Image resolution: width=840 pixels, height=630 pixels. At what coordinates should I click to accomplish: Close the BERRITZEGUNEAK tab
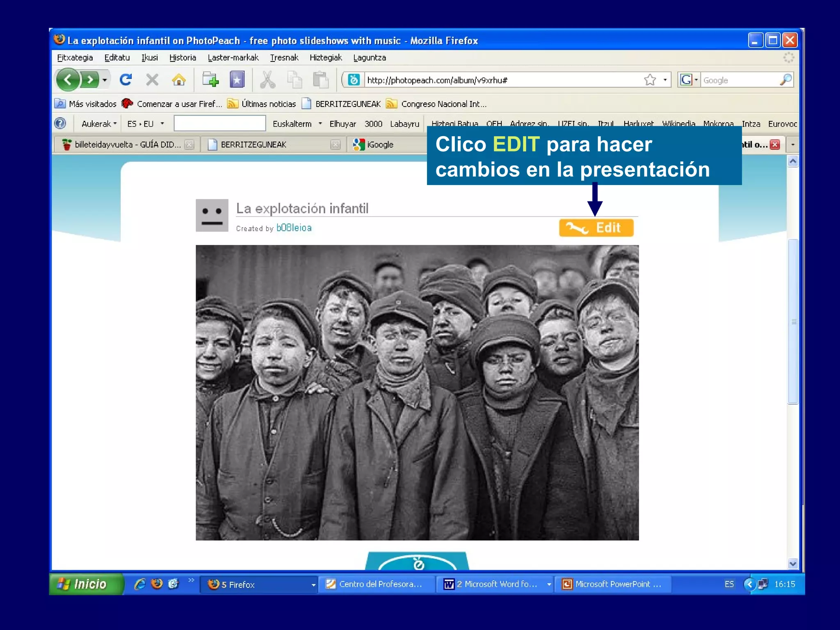(x=336, y=144)
